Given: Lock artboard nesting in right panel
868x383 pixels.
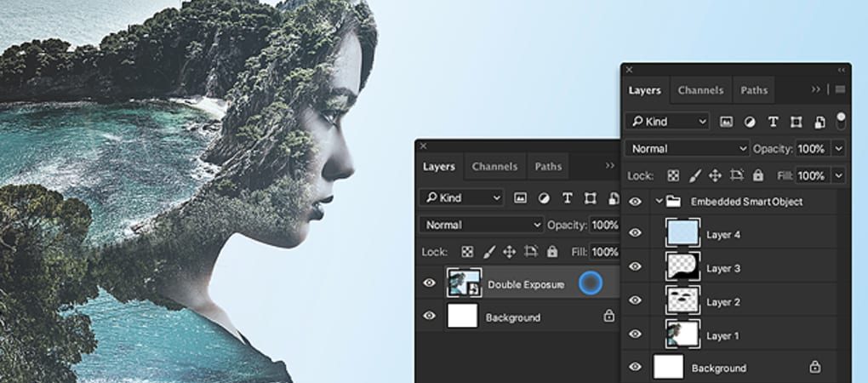Looking at the screenshot, I should pos(736,174).
